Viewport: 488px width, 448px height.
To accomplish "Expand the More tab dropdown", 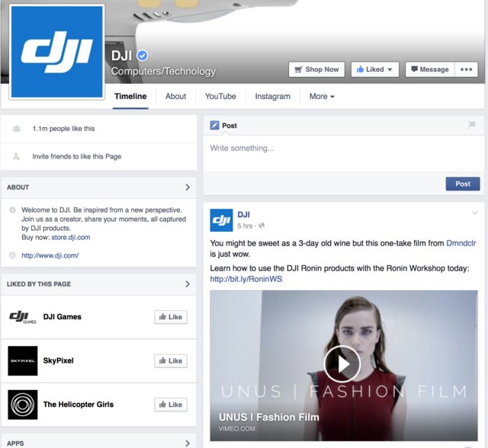I will click(x=322, y=96).
